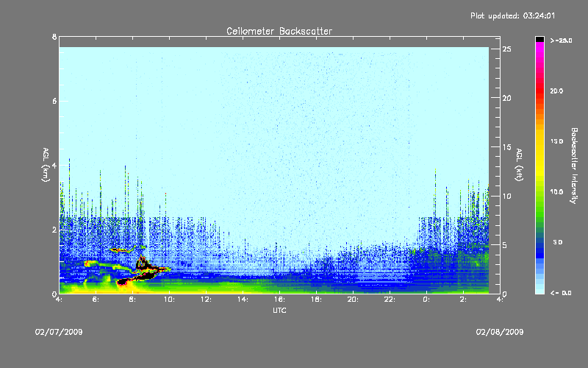Click the '10' kft label on right axis
This screenshot has height=368, width=588.
(x=507, y=196)
